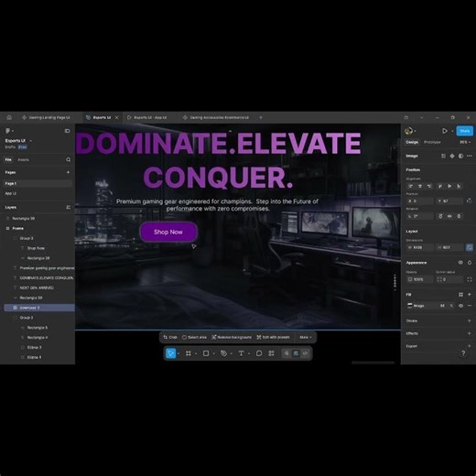Go to home screen icon
This screenshot has height=476, width=476.
point(9,117)
